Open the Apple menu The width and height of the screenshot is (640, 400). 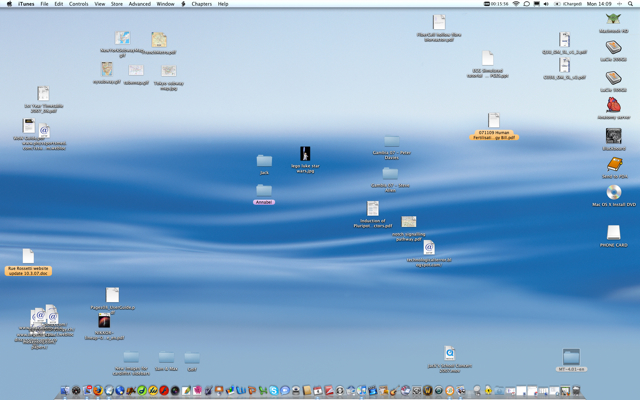coord(9,4)
